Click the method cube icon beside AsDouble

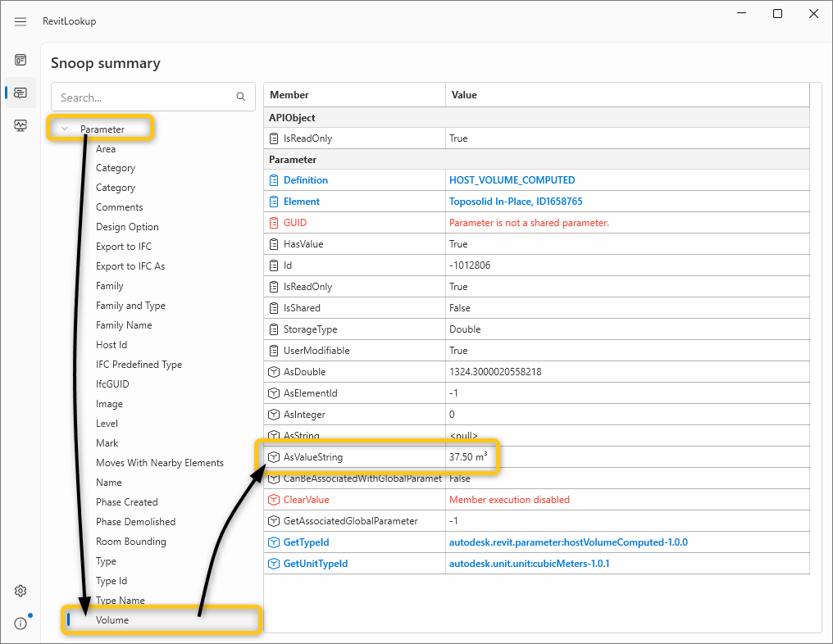coord(275,371)
